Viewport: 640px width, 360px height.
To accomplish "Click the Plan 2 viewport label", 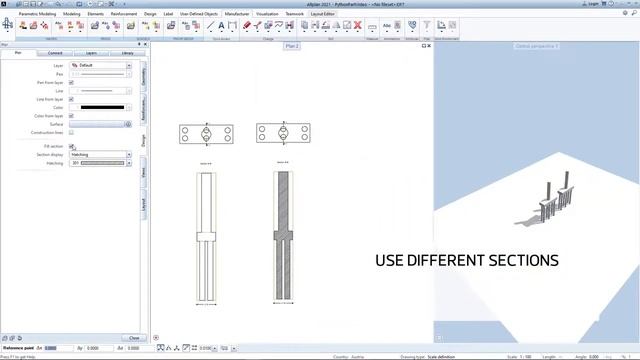I will click(x=292, y=46).
